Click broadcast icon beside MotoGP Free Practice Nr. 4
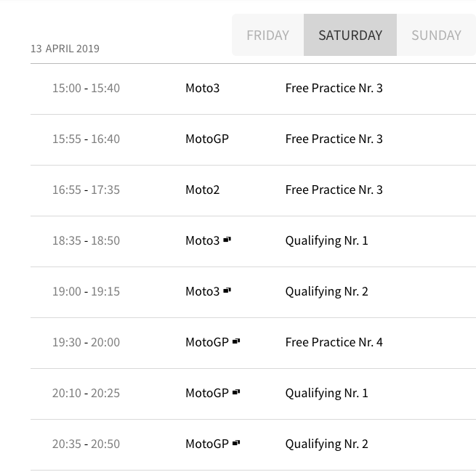This screenshot has height=472, width=476. (x=236, y=341)
